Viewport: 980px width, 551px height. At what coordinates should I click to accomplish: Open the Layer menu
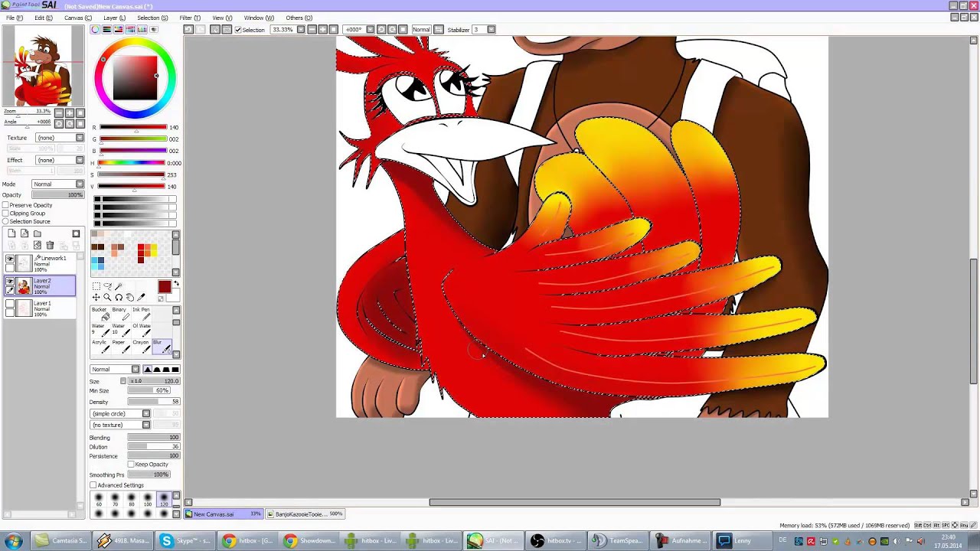(114, 18)
